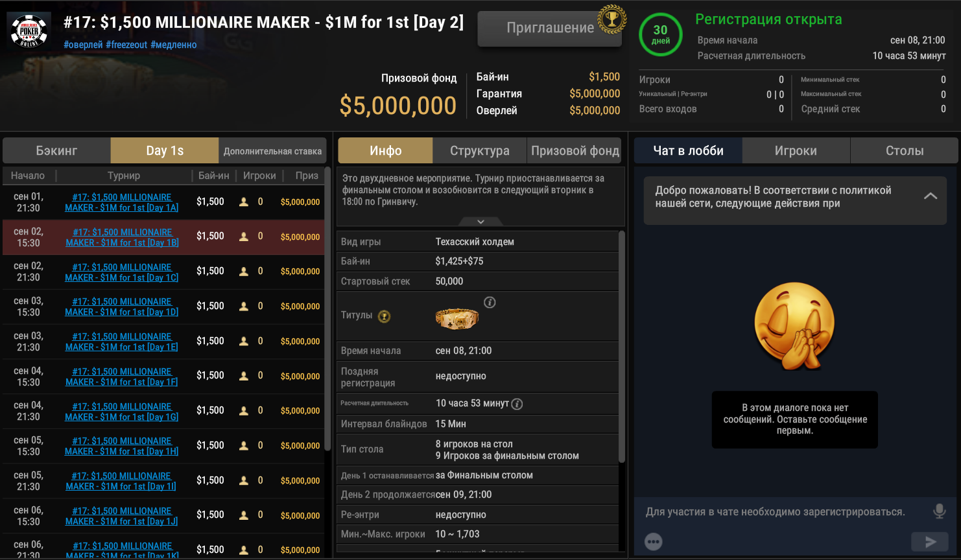Open the Day 1D tournament link
The width and height of the screenshot is (961, 560).
[x=121, y=307]
